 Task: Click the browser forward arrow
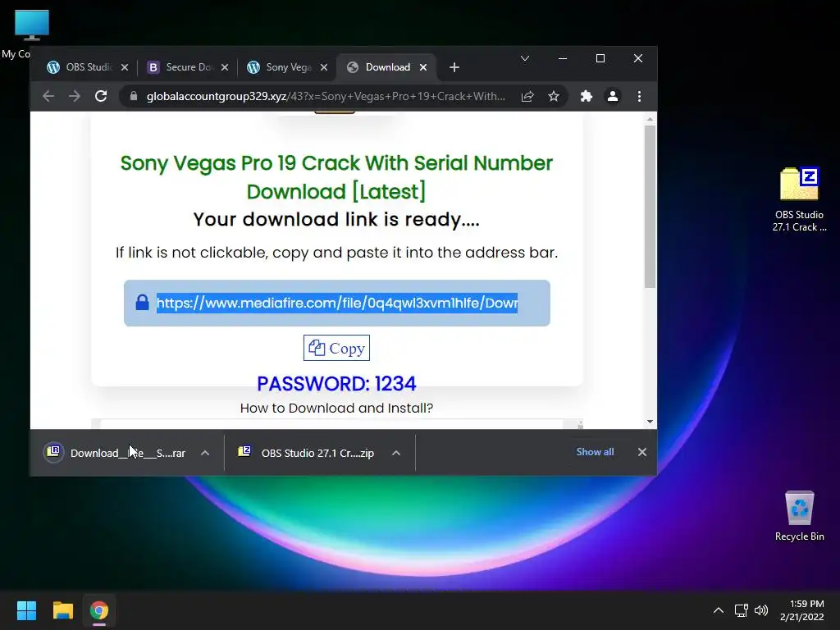click(75, 97)
